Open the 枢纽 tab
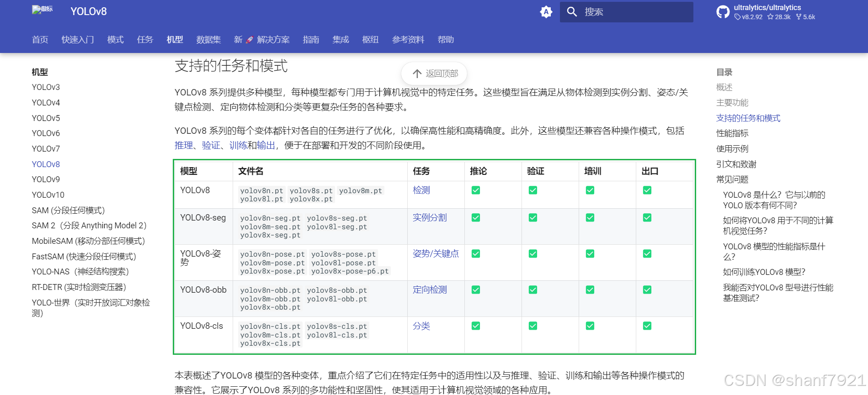 pyautogui.click(x=370, y=40)
